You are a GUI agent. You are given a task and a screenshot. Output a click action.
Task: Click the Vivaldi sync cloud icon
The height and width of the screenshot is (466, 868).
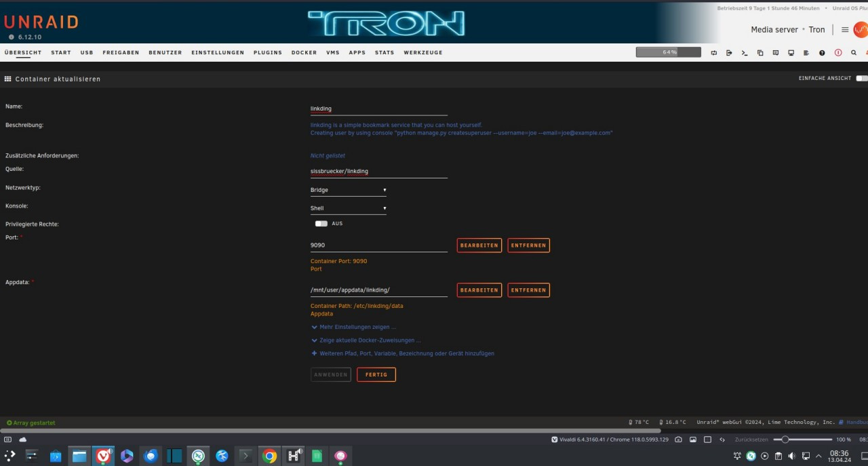tap(22, 440)
